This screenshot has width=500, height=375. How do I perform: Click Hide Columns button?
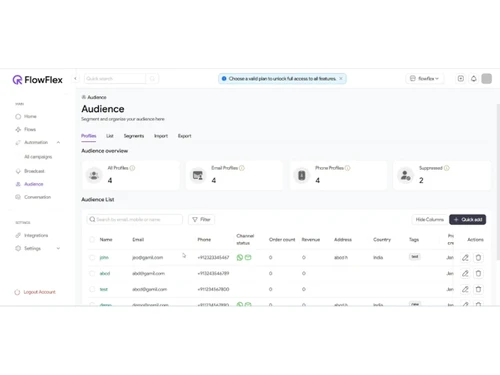coord(430,219)
